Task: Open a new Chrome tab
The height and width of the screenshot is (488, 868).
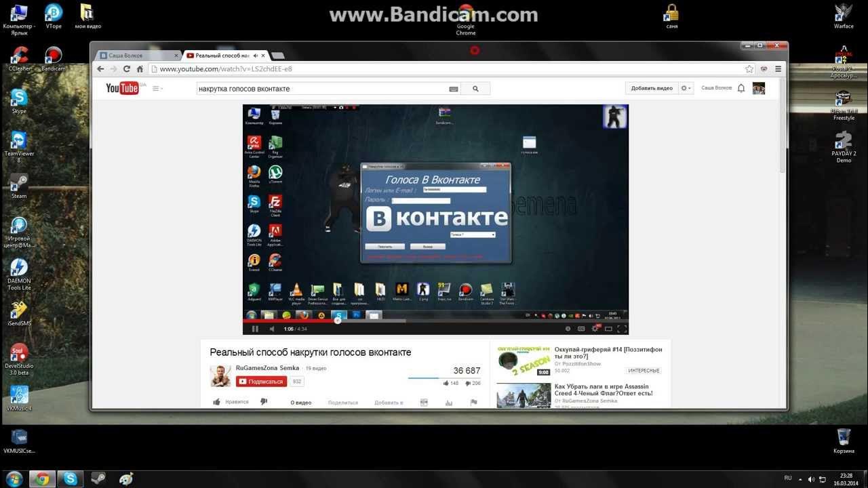Action: click(x=277, y=56)
